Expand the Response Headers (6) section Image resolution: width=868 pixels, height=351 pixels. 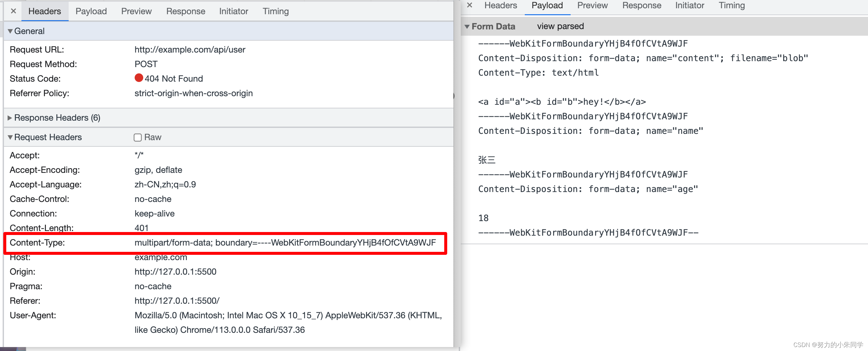point(10,118)
